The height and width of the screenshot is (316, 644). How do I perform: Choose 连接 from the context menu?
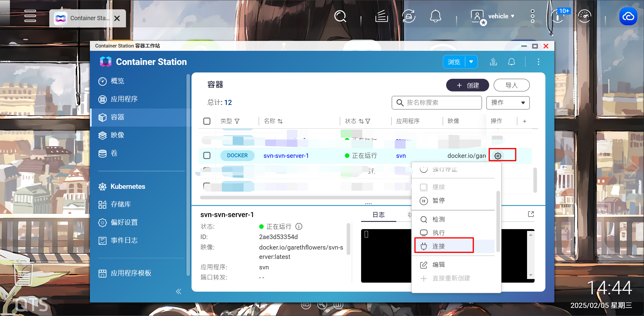coord(439,246)
